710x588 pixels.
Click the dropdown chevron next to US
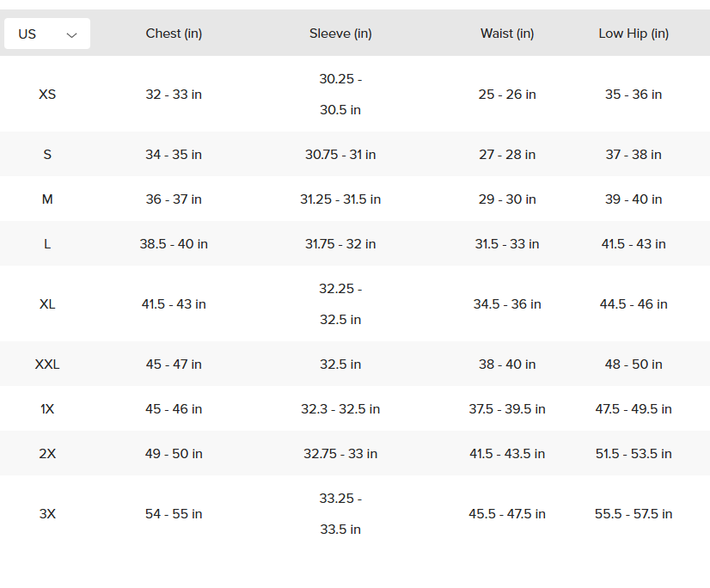point(71,35)
